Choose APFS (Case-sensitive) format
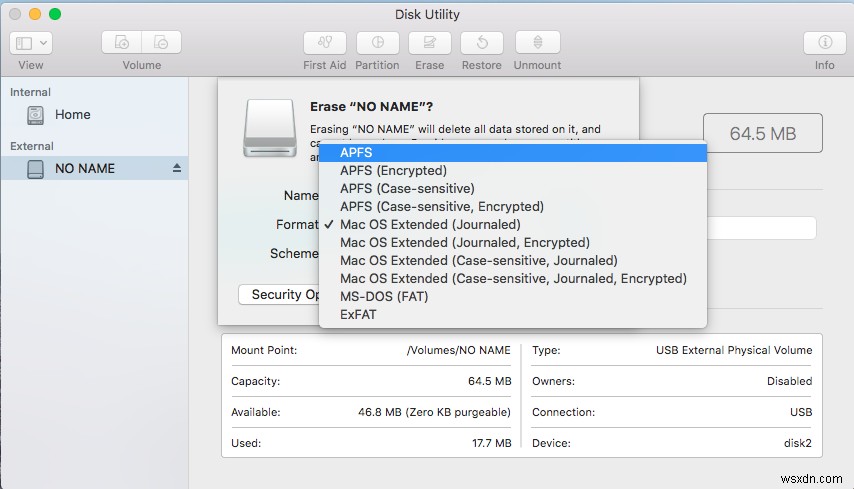 [513, 188]
